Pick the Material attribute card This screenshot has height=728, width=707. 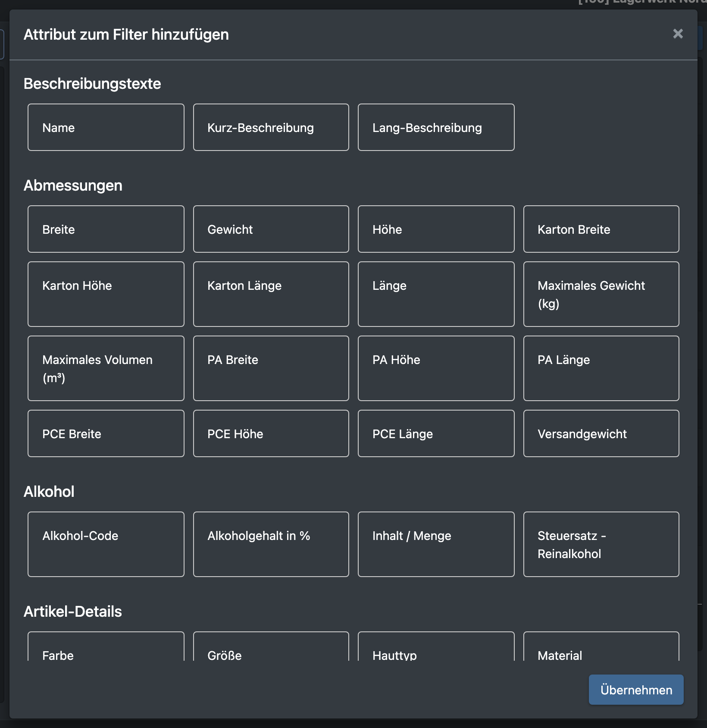coord(601,646)
